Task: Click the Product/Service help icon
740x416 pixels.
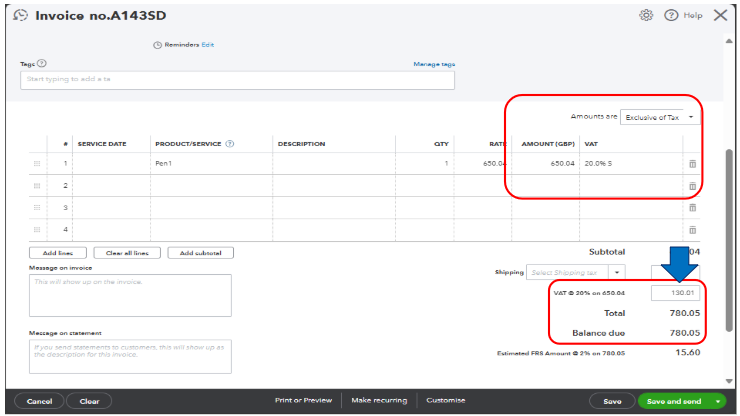Action: pos(230,144)
